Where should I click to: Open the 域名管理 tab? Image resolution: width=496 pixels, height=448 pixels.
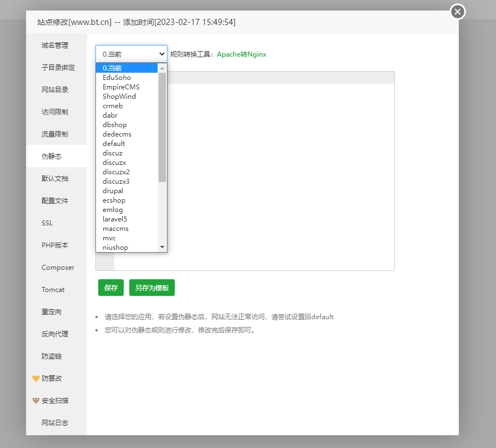[55, 46]
